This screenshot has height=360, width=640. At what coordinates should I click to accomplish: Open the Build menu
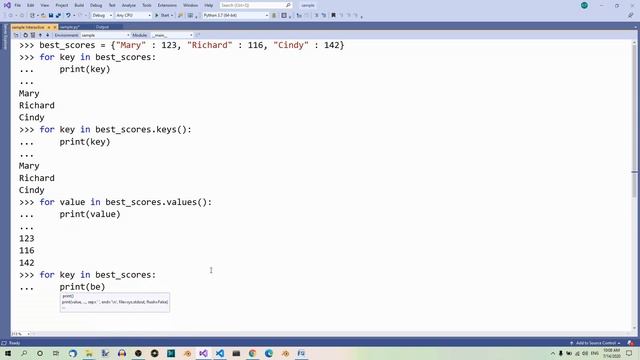(x=79, y=5)
